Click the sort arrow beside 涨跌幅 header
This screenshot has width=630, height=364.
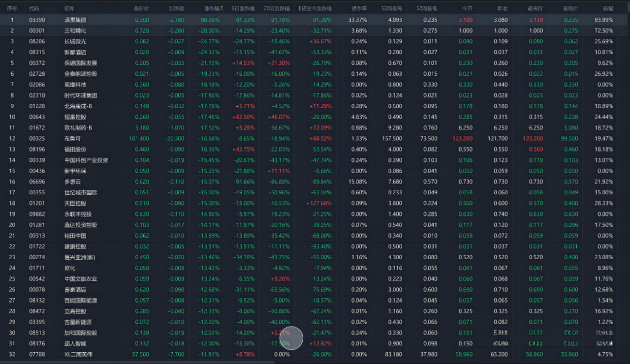[221, 8]
